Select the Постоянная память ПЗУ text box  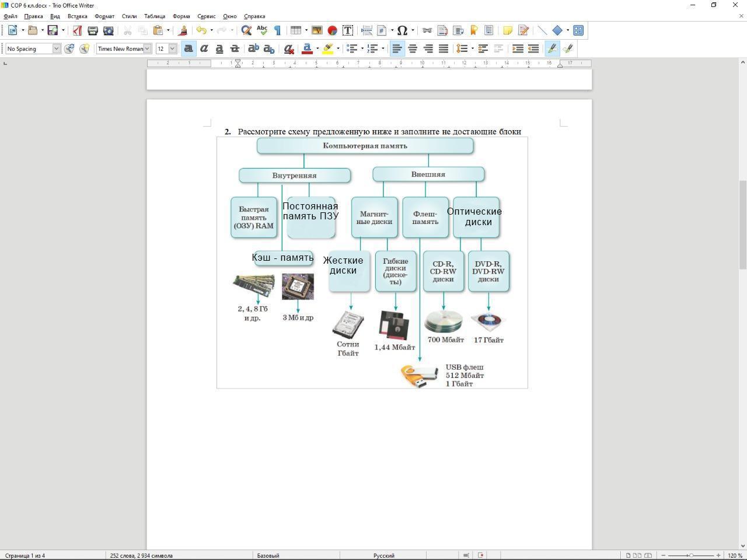coord(310,211)
